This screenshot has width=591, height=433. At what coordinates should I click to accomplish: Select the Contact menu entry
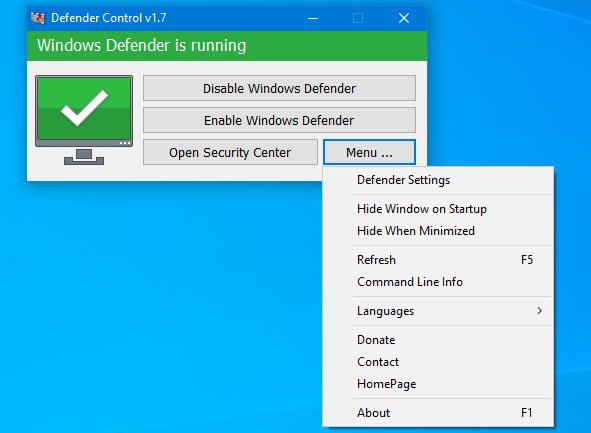[438, 362]
